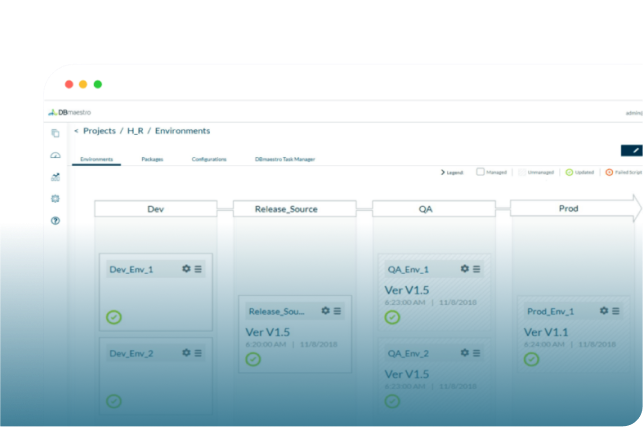Click Ver V1.5 in QA_Env_1

coord(407,290)
